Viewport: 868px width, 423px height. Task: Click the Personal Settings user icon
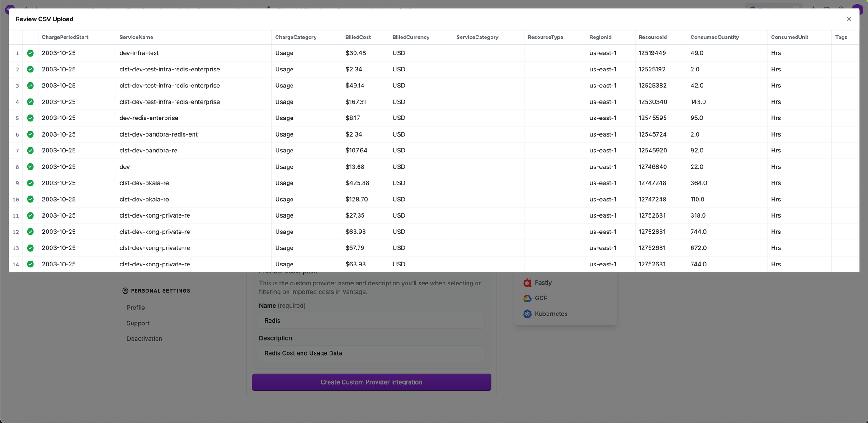click(125, 291)
